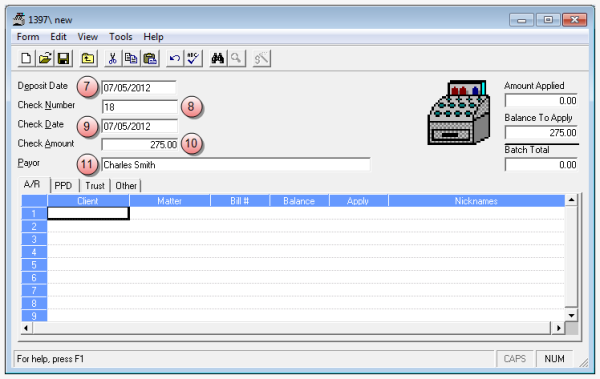The width and height of the screenshot is (600, 379).
Task: Click the Check Number field
Action: click(140, 107)
